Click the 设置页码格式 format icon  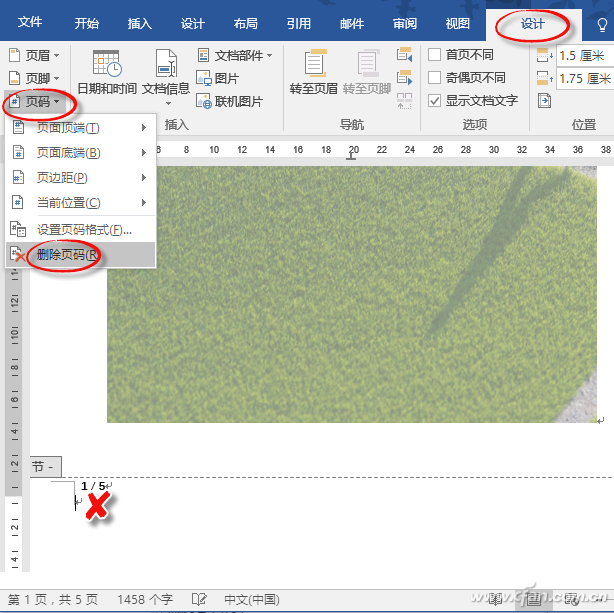click(x=18, y=229)
